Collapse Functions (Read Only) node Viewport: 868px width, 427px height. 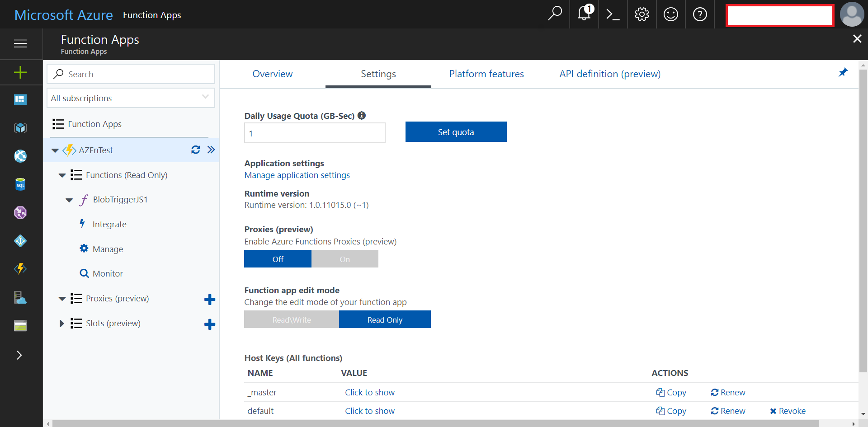[62, 175]
